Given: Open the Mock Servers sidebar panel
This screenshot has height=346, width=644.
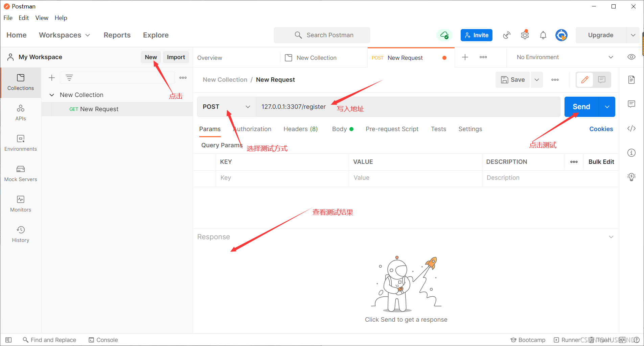Looking at the screenshot, I should tap(21, 174).
